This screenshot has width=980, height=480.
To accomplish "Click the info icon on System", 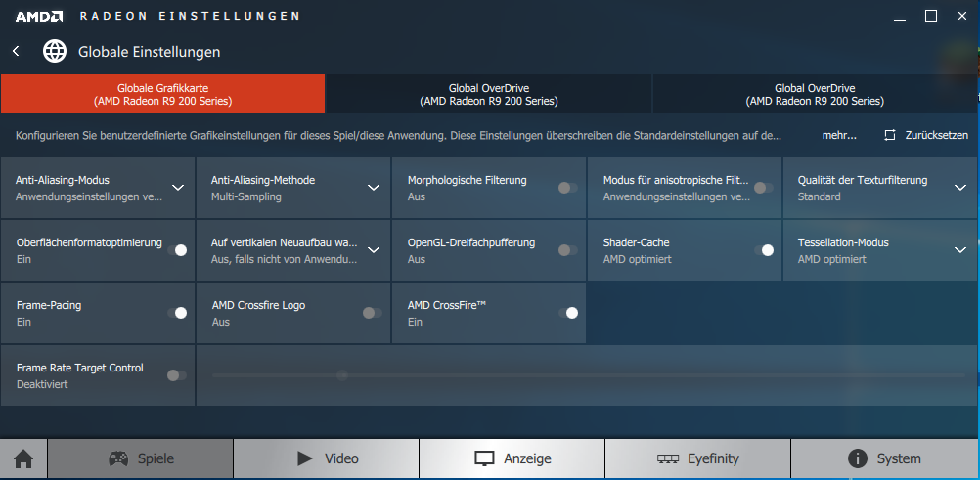I will [858, 458].
